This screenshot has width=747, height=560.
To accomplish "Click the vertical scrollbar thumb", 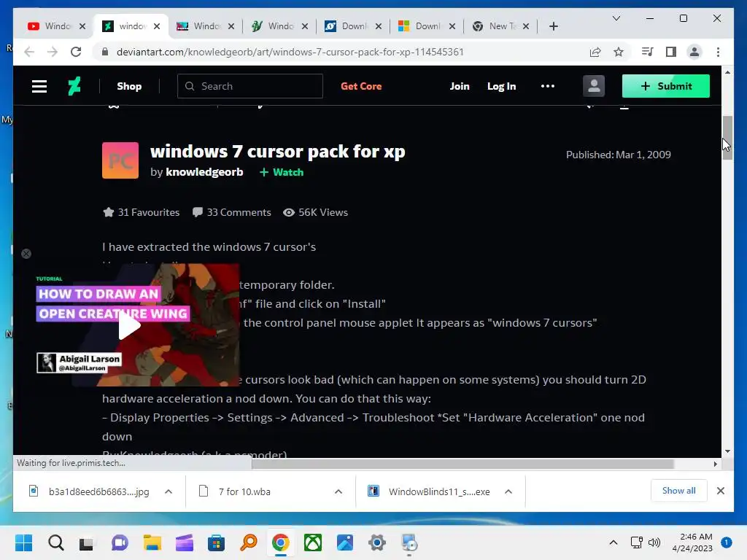I will (727, 138).
